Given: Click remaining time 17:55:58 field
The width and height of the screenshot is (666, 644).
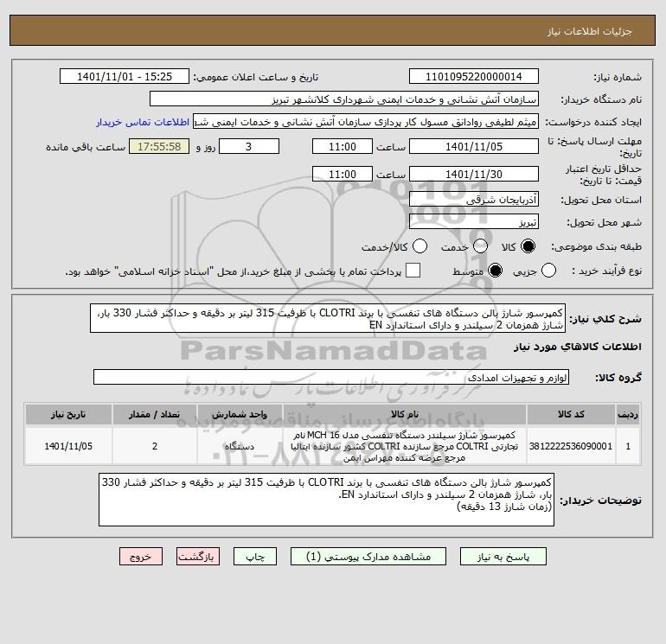Looking at the screenshot, I should tap(159, 146).
